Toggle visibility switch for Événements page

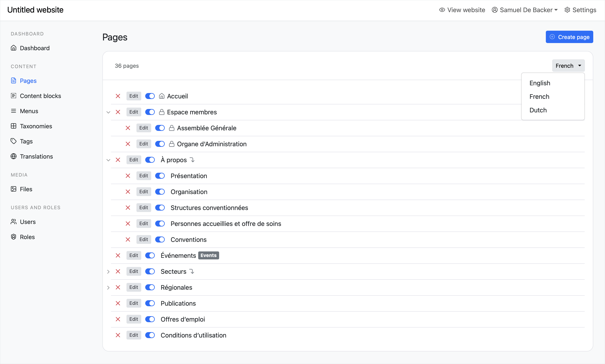click(x=150, y=255)
